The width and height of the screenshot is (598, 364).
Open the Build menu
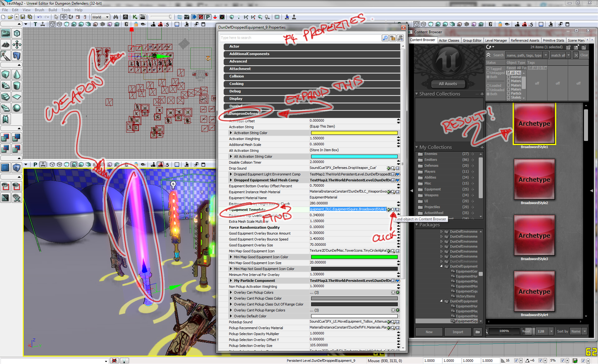pyautogui.click(x=53, y=10)
